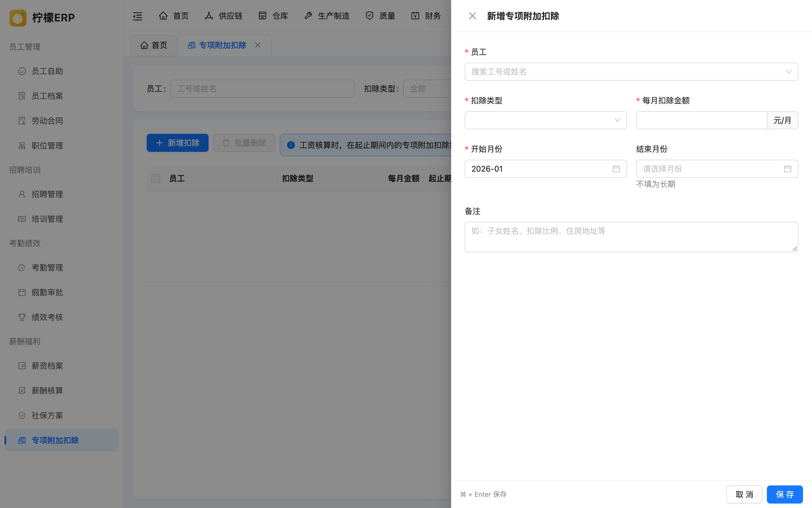Open 员工档案 in sidebar

pyautogui.click(x=62, y=96)
